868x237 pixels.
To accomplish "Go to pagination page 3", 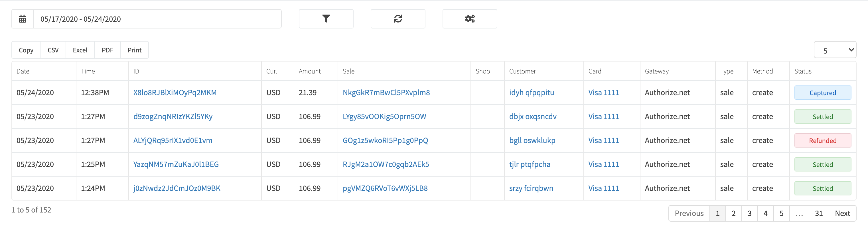I will coord(749,213).
